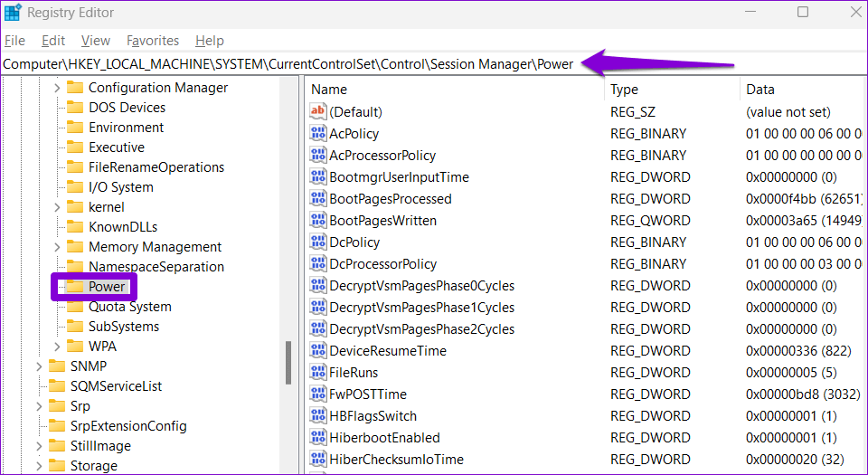Open the Edit menu
Viewport: 868px width, 475px height.
pos(53,41)
